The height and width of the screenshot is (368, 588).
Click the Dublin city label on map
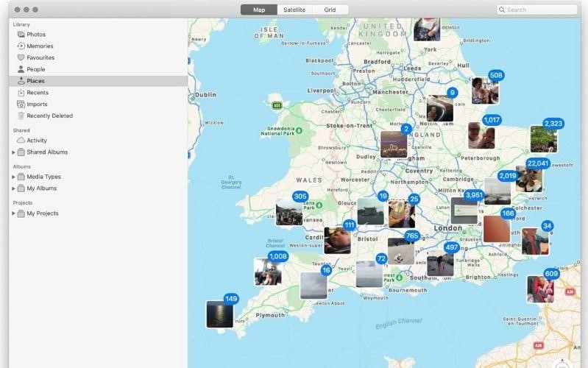(205, 95)
